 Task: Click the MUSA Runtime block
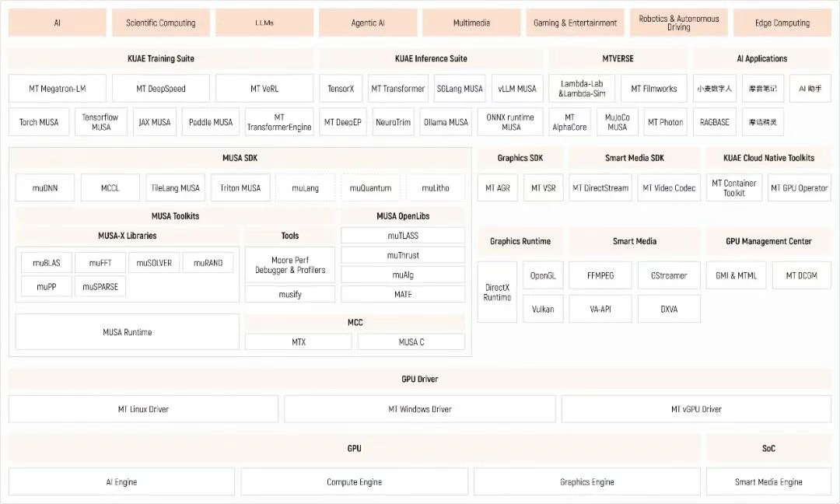tap(128, 332)
